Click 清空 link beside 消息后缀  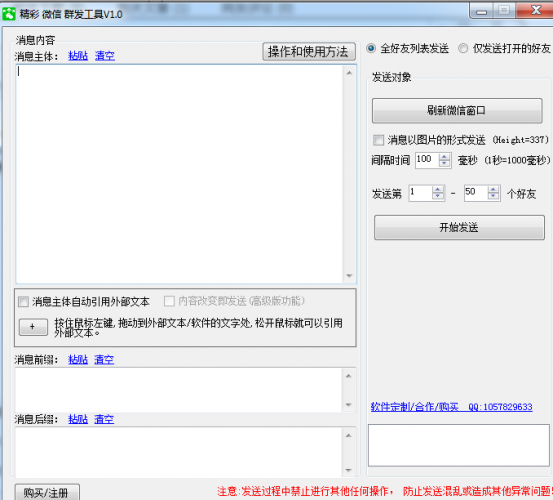coord(104,419)
